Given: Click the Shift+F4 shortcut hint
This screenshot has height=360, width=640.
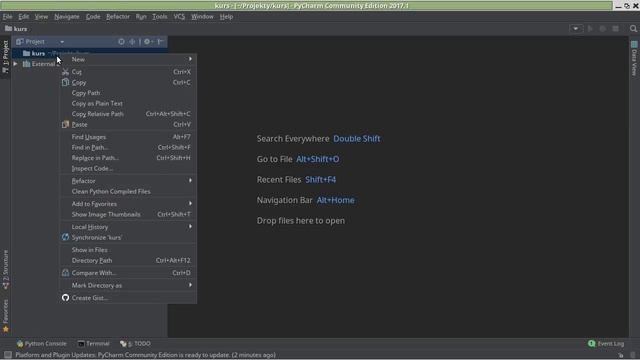Looking at the screenshot, I should click(x=320, y=180).
